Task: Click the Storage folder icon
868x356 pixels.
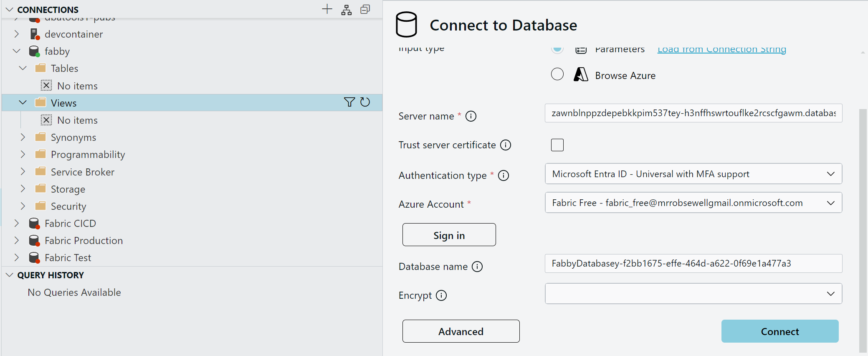Action: pyautogui.click(x=40, y=189)
